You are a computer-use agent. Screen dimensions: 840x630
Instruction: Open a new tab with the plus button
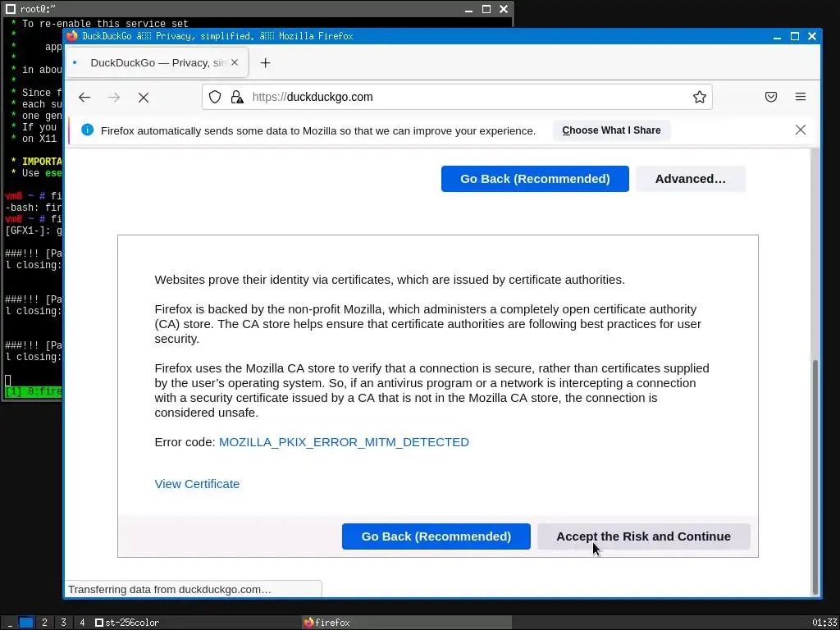[x=265, y=62]
